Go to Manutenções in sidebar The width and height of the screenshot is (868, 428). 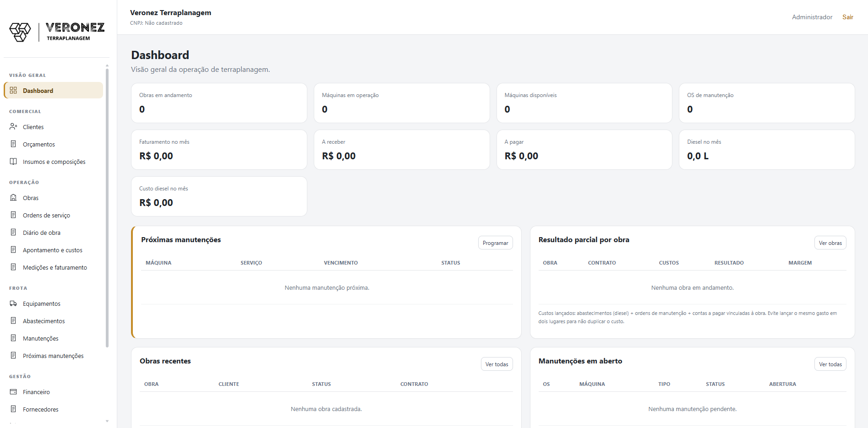[54, 338]
